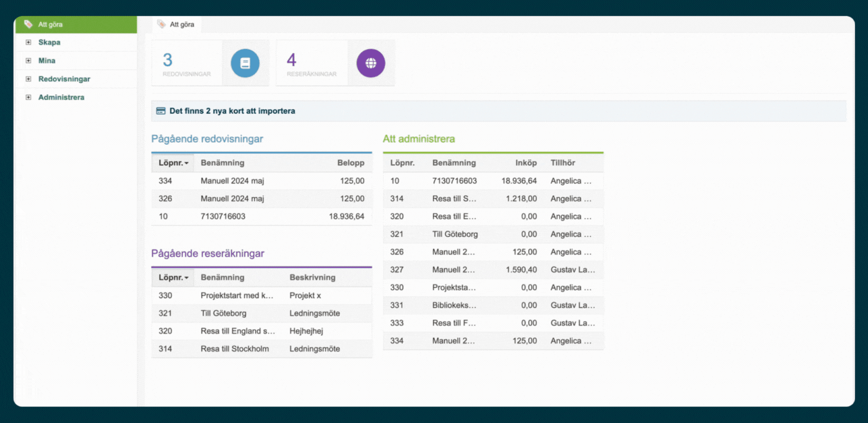Open the 3 Redovisningar counter tile
868x423 pixels.
click(x=186, y=63)
